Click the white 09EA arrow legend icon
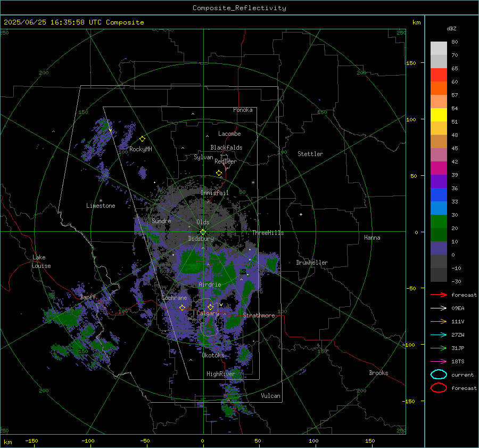This screenshot has width=479, height=448. [439, 308]
